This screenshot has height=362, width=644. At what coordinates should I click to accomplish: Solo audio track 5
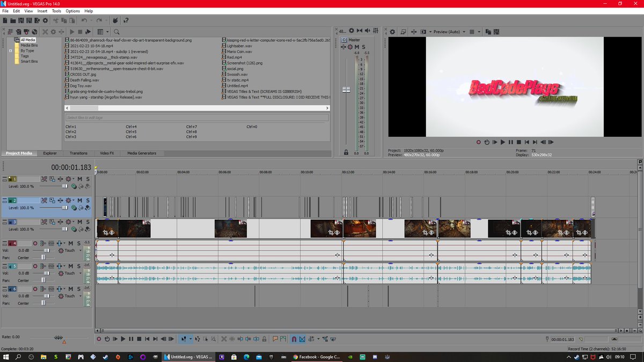pyautogui.click(x=78, y=266)
